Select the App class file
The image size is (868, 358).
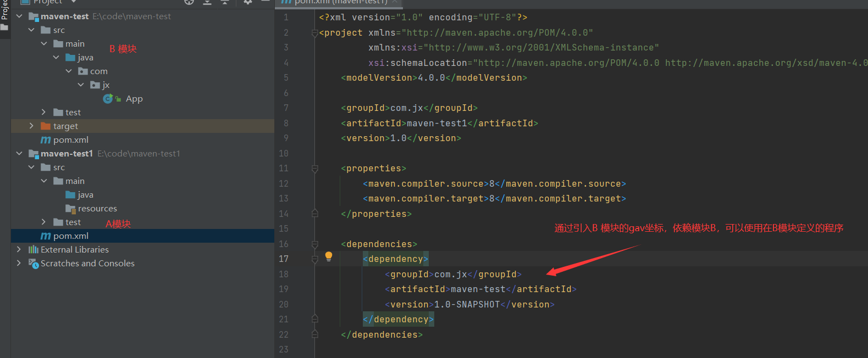pos(134,99)
